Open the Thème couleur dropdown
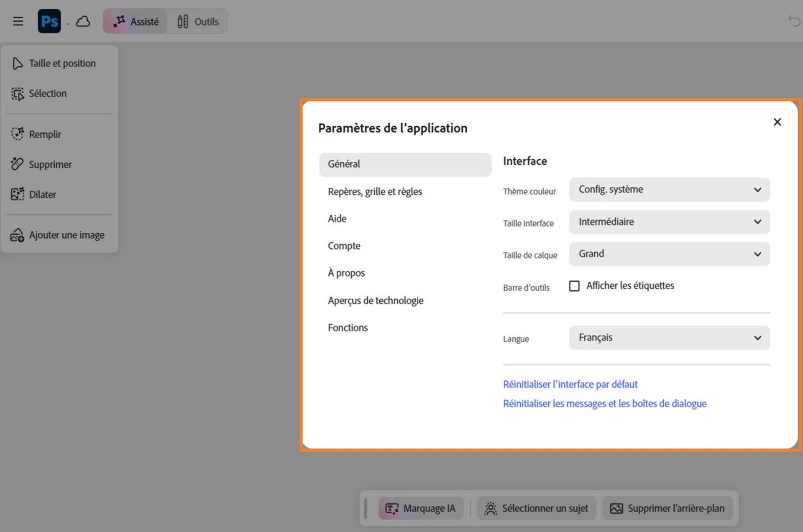803x532 pixels. pyautogui.click(x=669, y=190)
